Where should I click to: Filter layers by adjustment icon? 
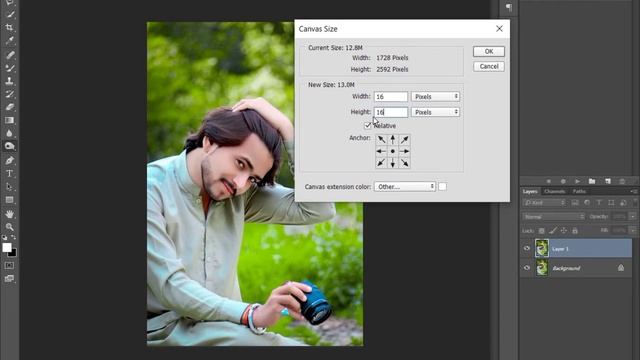click(587, 202)
